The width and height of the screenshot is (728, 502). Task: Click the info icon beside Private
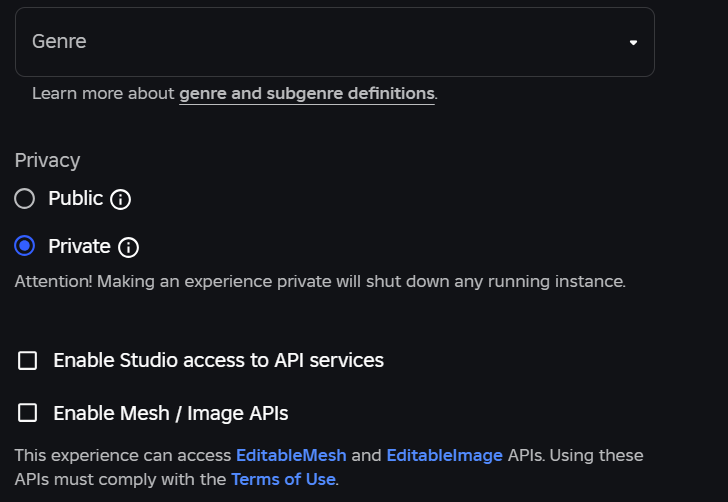click(x=128, y=247)
